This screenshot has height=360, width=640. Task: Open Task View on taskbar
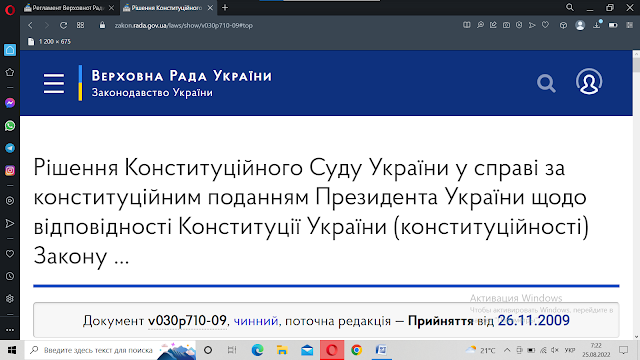[232, 350]
